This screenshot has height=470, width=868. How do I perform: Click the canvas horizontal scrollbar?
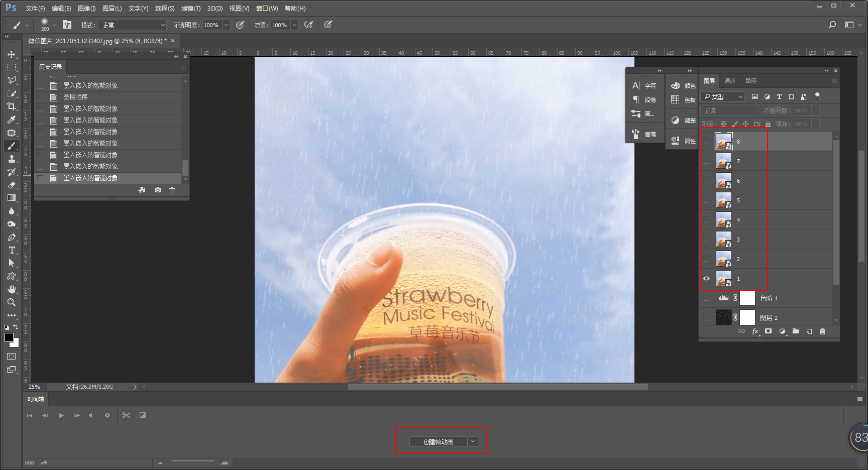[x=498, y=387]
